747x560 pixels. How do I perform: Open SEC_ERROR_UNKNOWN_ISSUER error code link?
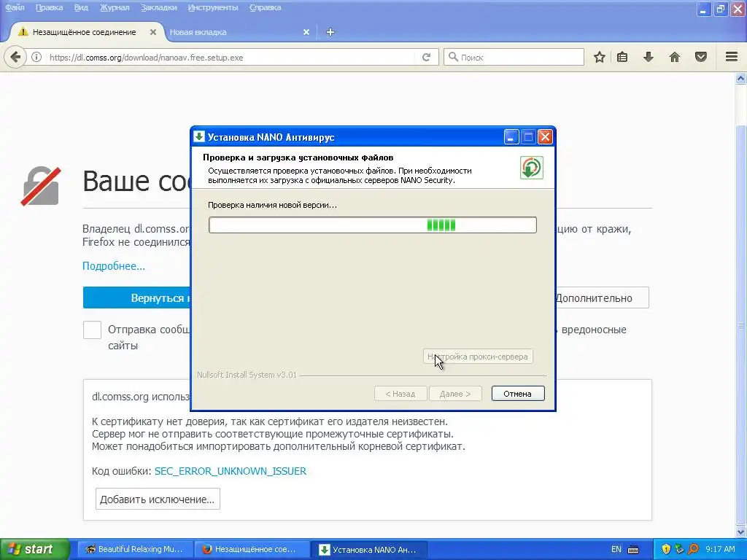click(x=230, y=471)
